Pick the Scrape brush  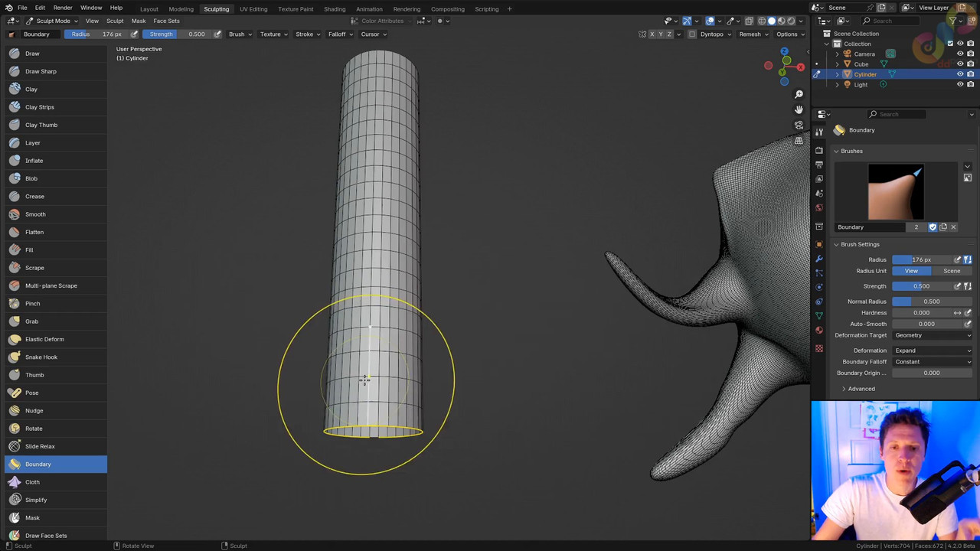coord(55,268)
